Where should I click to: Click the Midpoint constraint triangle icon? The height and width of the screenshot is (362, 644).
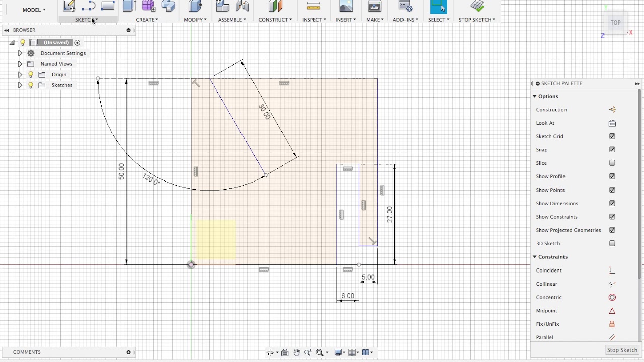(612, 311)
